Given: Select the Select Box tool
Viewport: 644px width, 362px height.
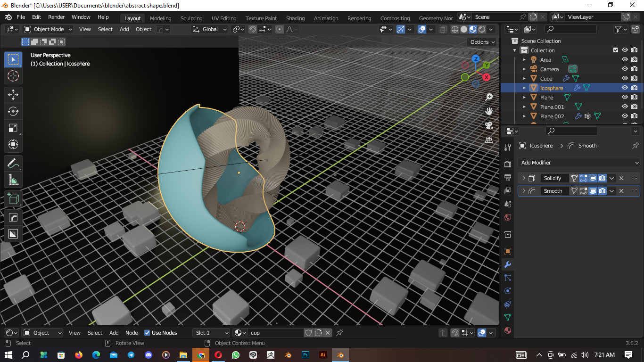Looking at the screenshot, I should [x=13, y=59].
